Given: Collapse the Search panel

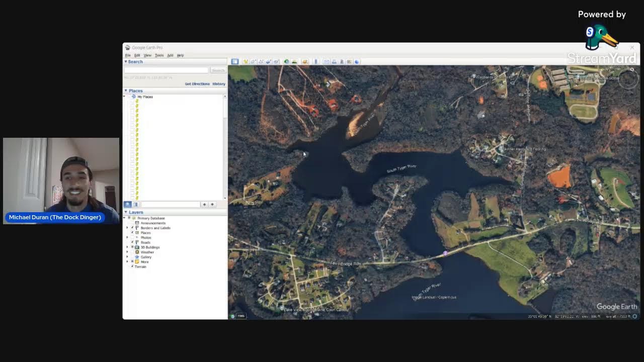Looking at the screenshot, I should (126, 62).
